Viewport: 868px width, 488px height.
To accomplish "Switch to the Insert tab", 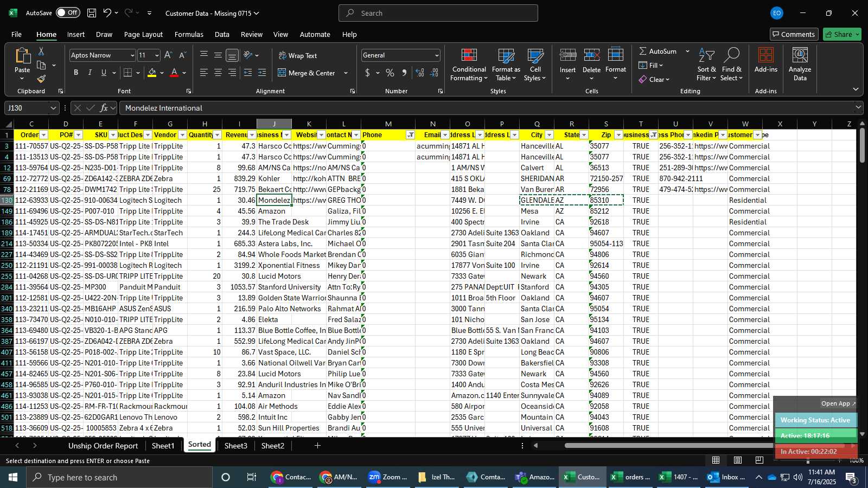I will point(76,34).
